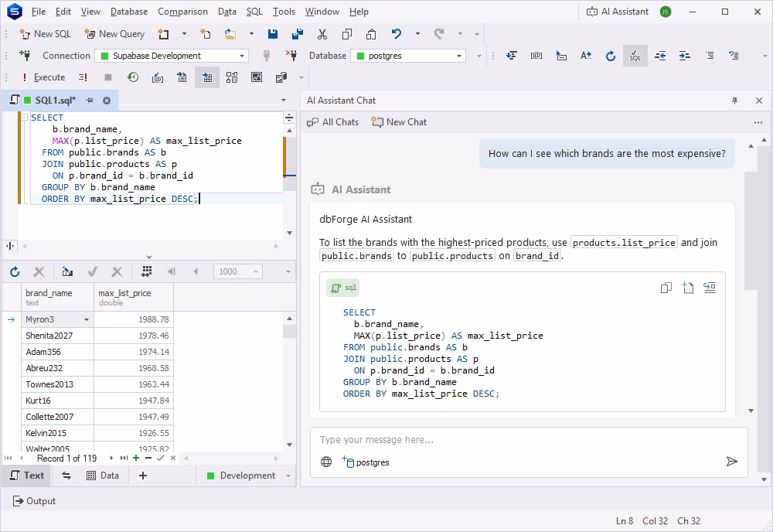Click the Execute button
Screen dimensions: 773x532
point(44,77)
